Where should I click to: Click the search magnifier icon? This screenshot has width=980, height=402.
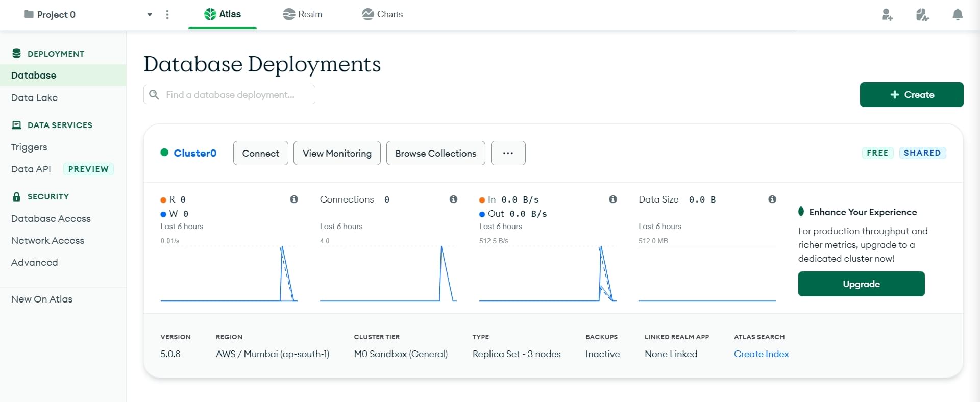[154, 95]
